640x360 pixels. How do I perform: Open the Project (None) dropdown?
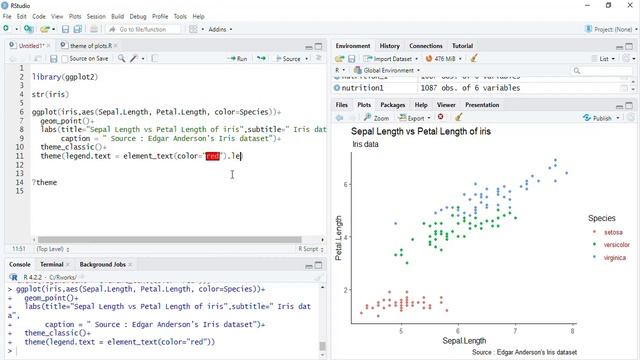pos(611,29)
